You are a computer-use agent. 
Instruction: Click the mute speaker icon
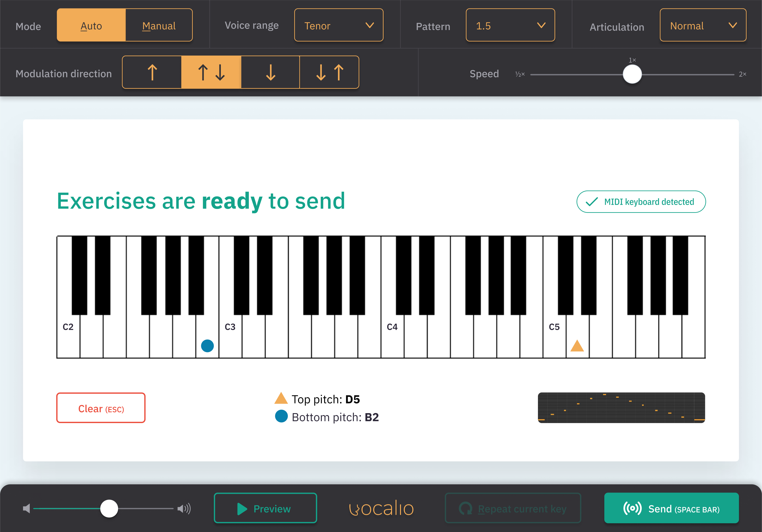(x=27, y=508)
